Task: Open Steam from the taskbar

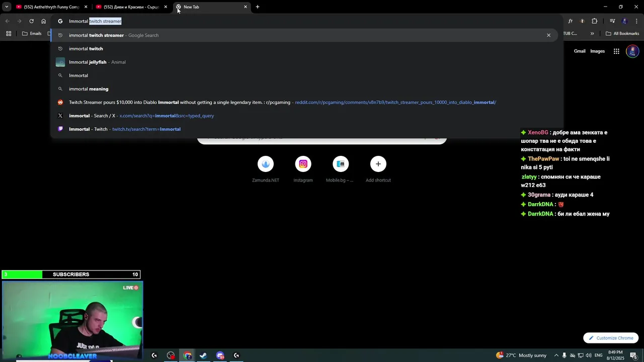Action: pyautogui.click(x=203, y=355)
